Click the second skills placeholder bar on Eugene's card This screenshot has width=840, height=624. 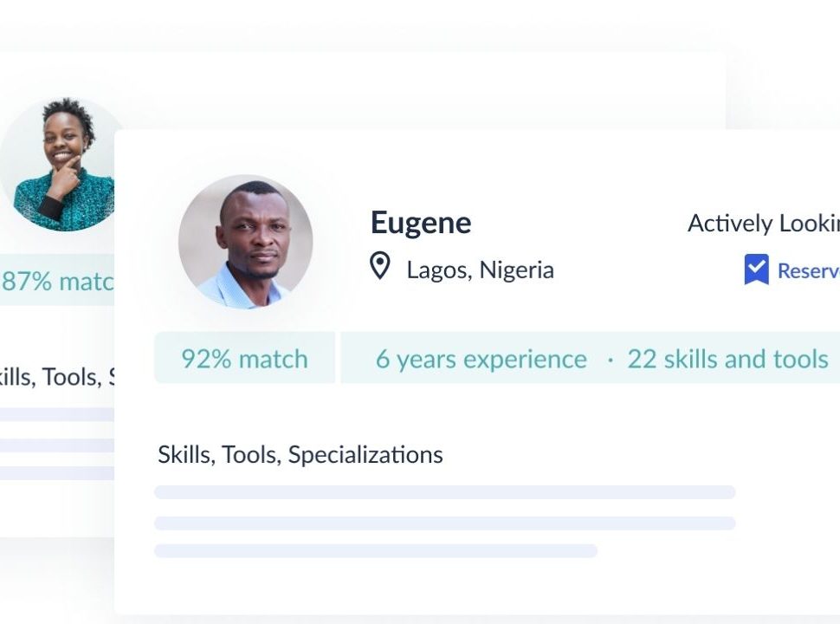445,523
